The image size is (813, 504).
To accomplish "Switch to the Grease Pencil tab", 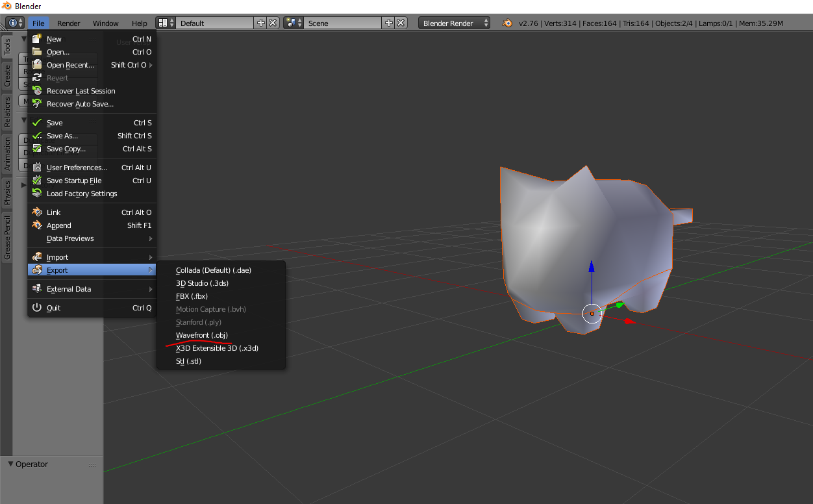I will pos(7,238).
